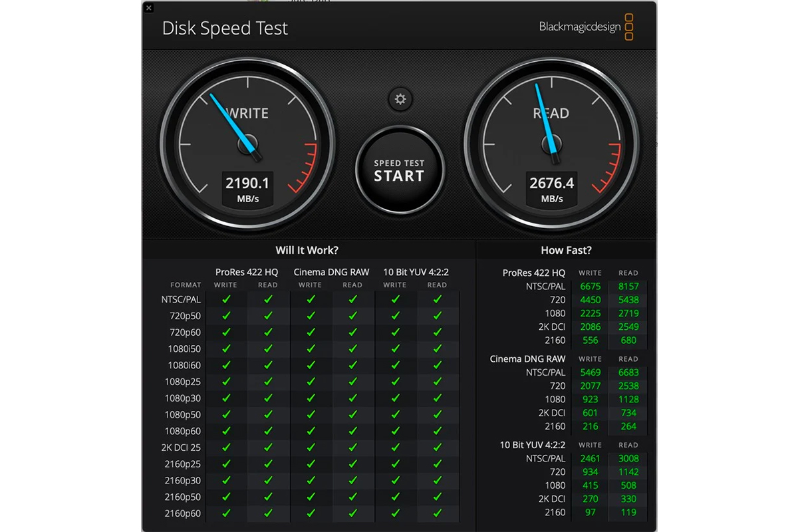Select 10 Bit YUV 2160 write value 97
The image size is (798, 532).
(590, 512)
